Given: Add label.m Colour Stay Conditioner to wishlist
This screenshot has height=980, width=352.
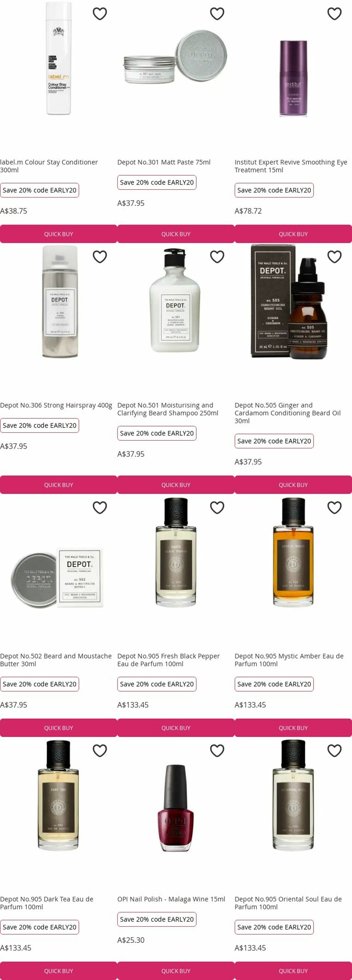Looking at the screenshot, I should tap(100, 14).
